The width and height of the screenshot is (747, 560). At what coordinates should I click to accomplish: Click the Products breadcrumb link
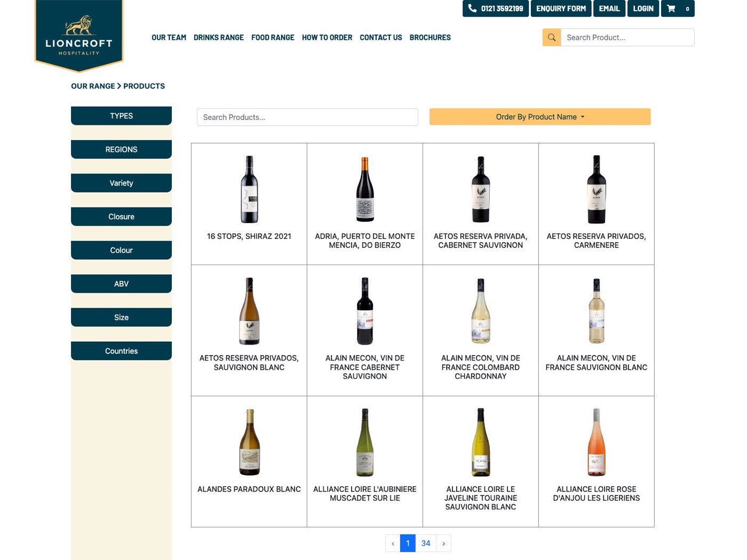point(144,86)
